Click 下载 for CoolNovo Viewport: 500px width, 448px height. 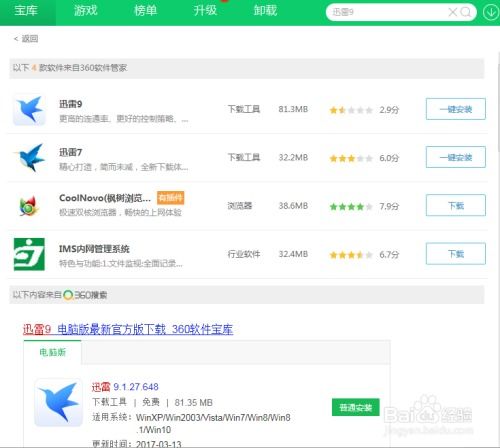[456, 205]
